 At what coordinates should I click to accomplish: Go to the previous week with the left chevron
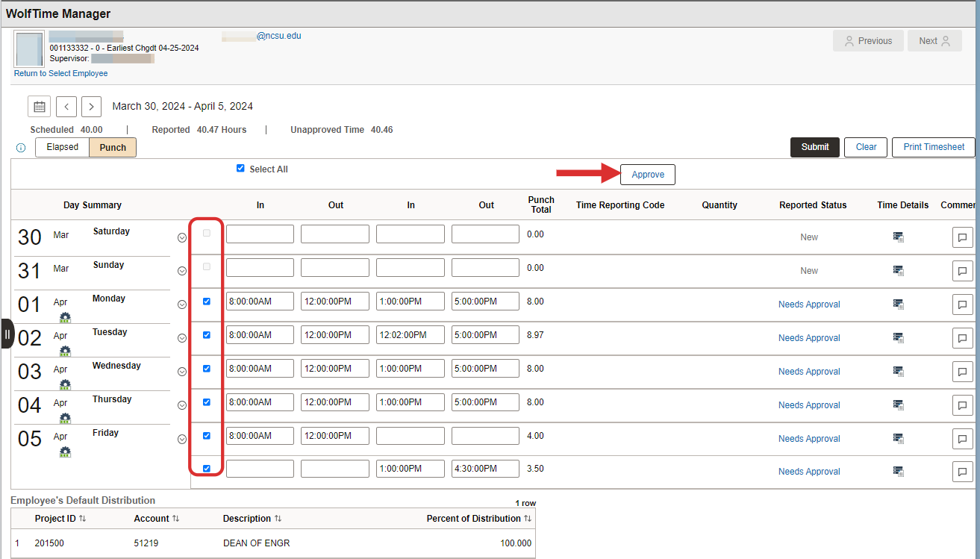click(66, 107)
